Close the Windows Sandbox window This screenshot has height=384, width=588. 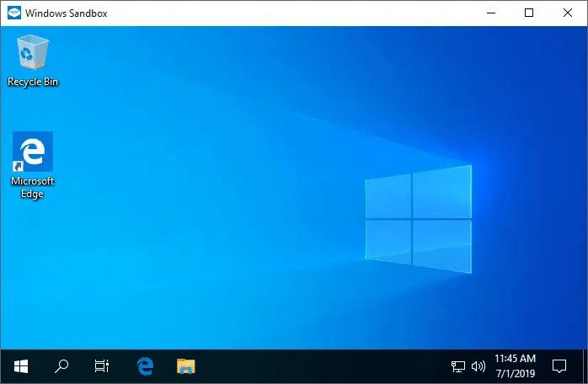568,13
